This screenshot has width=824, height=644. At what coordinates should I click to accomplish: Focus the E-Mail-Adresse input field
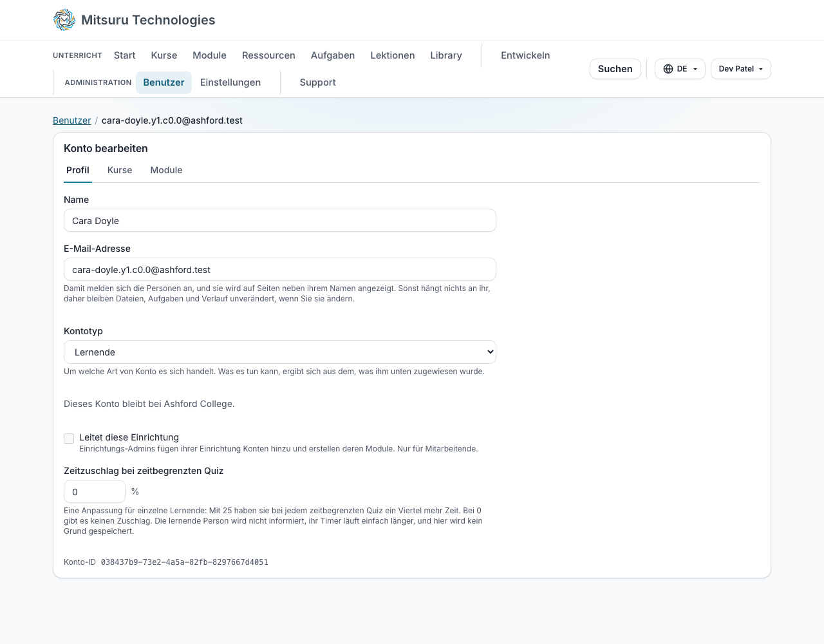pos(280,269)
